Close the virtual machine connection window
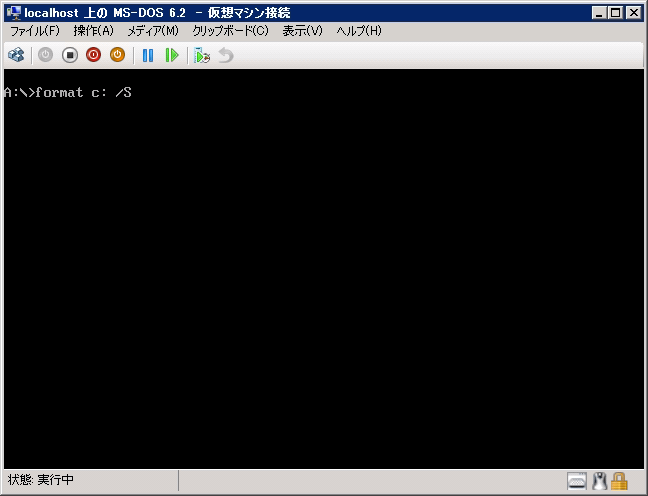Image resolution: width=648 pixels, height=496 pixels. (634, 13)
